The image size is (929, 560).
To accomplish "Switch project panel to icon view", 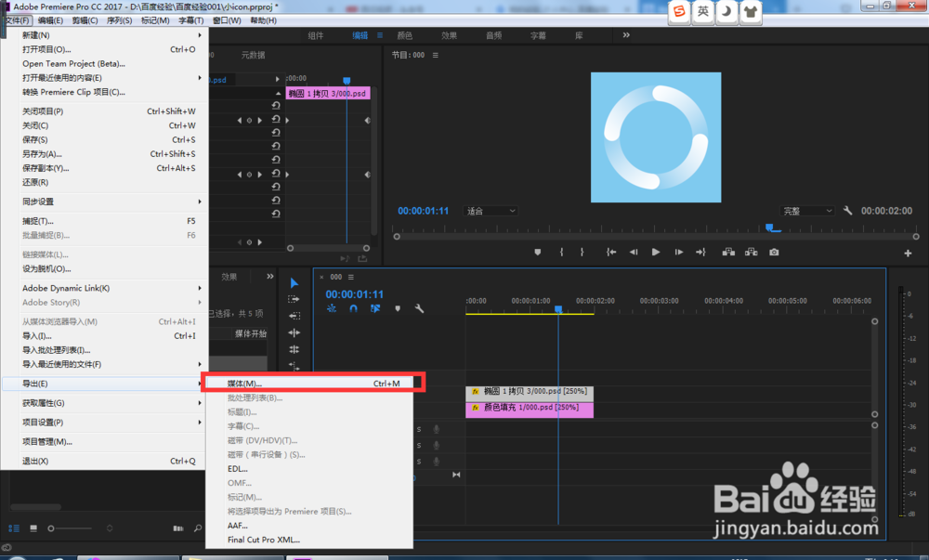I will coord(33,528).
